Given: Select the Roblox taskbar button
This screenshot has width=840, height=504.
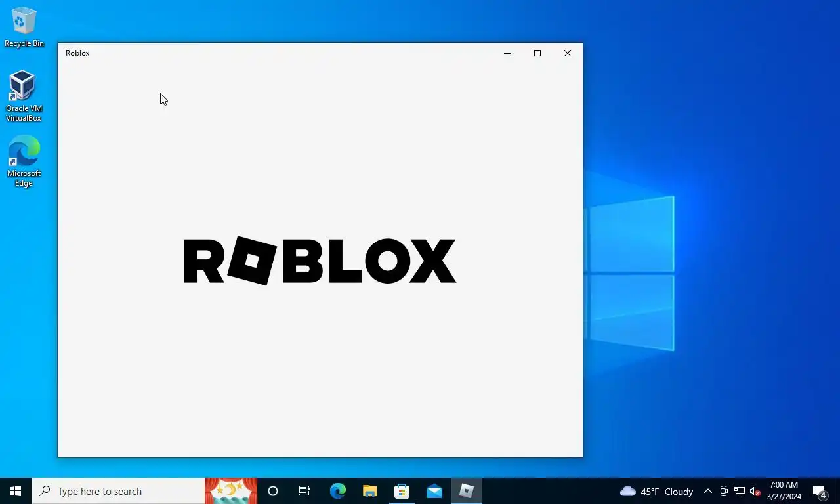Looking at the screenshot, I should [467, 491].
